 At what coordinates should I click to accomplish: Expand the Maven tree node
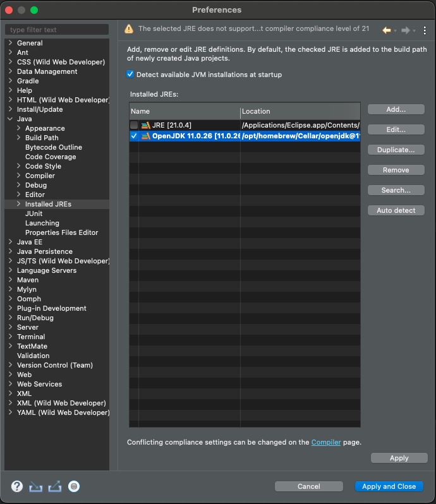pos(10,280)
